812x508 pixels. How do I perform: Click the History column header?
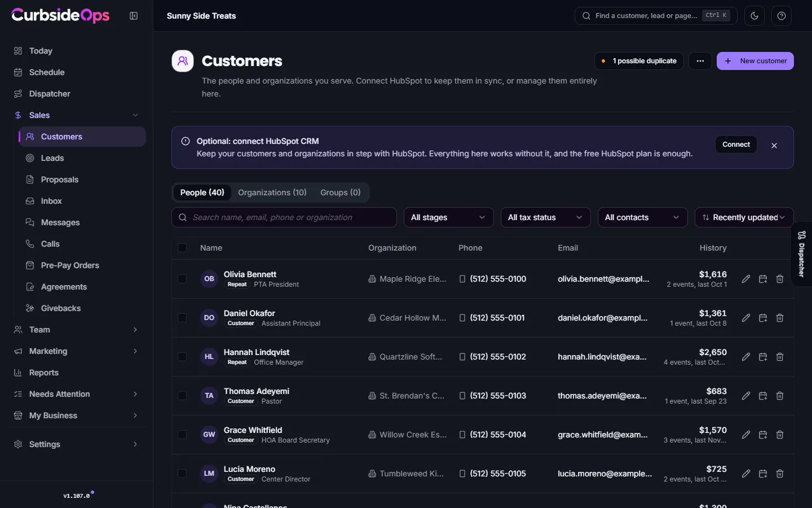pos(713,248)
